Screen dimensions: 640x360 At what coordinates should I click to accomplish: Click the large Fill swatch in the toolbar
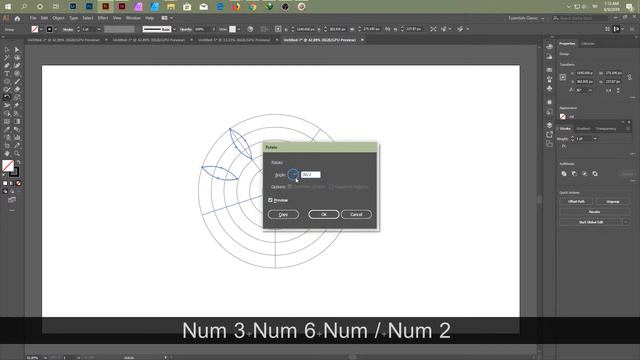[8, 165]
